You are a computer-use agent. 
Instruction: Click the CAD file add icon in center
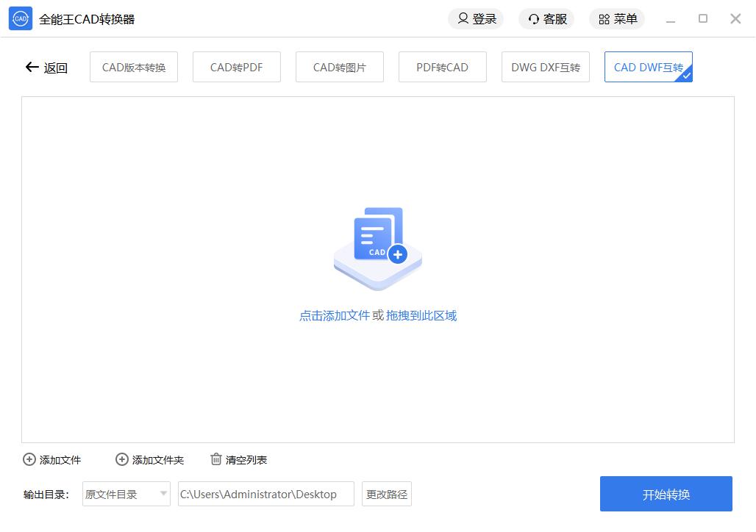pos(378,246)
